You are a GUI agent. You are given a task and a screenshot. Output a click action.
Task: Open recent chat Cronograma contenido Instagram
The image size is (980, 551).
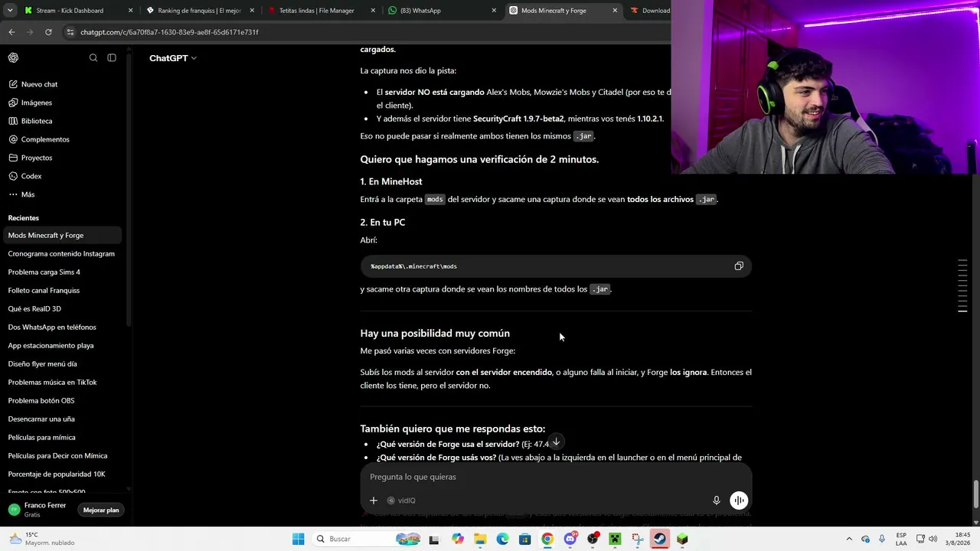63,253
